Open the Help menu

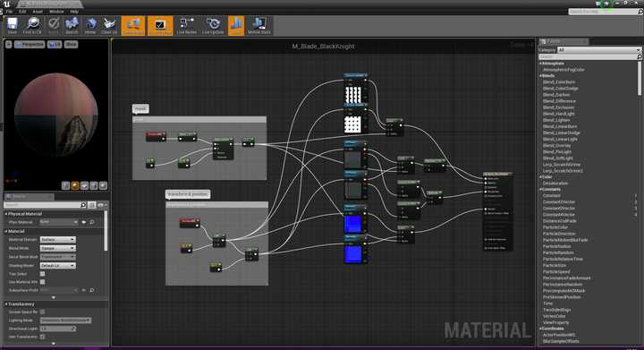74,12
